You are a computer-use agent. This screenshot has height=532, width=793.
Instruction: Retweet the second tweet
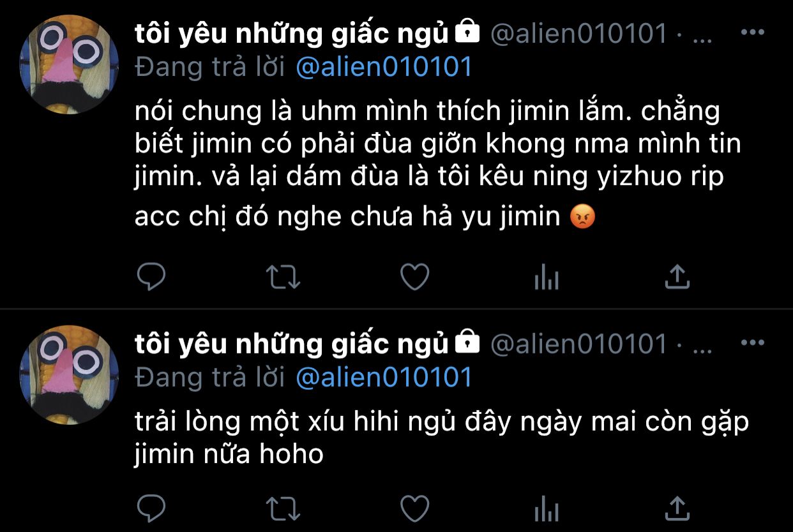point(282,509)
